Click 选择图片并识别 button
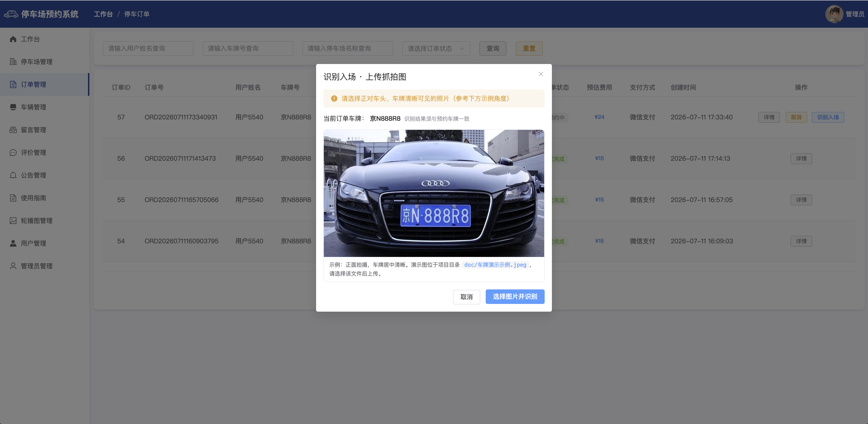 [515, 296]
